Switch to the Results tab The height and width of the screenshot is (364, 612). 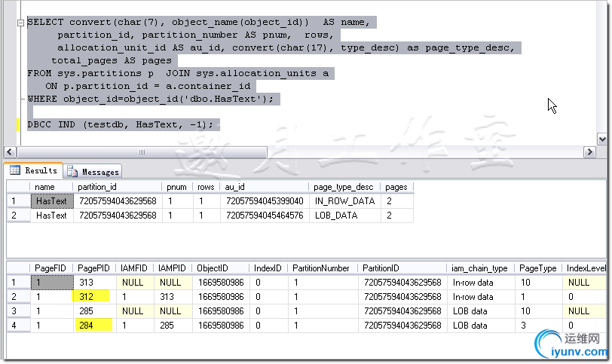34,170
